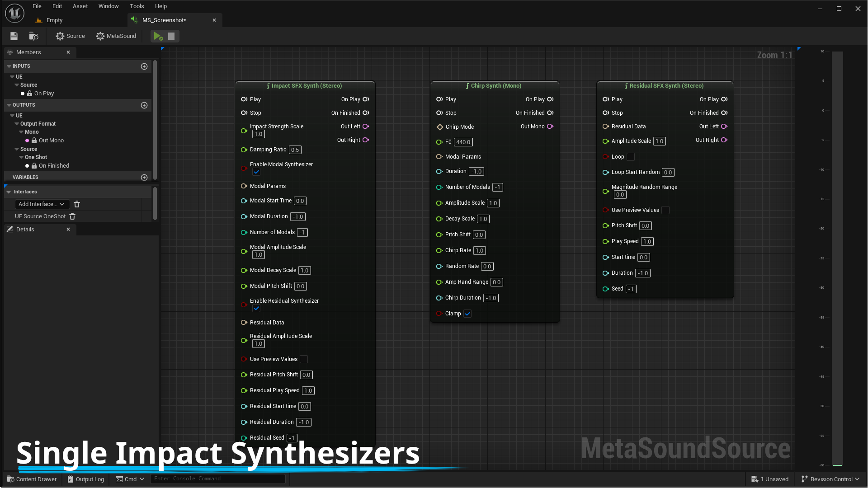Save the MetaSound asset
The height and width of the screenshot is (488, 868).
pos(14,36)
